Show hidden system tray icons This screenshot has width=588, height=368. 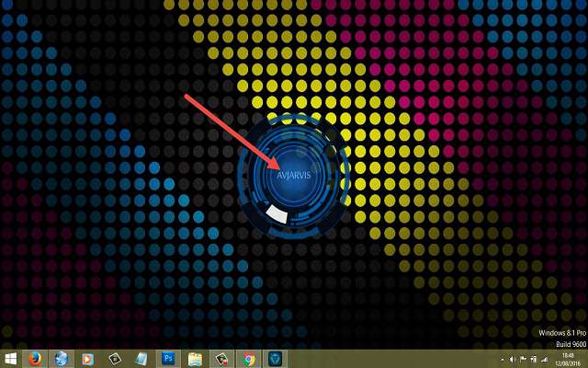point(501,359)
